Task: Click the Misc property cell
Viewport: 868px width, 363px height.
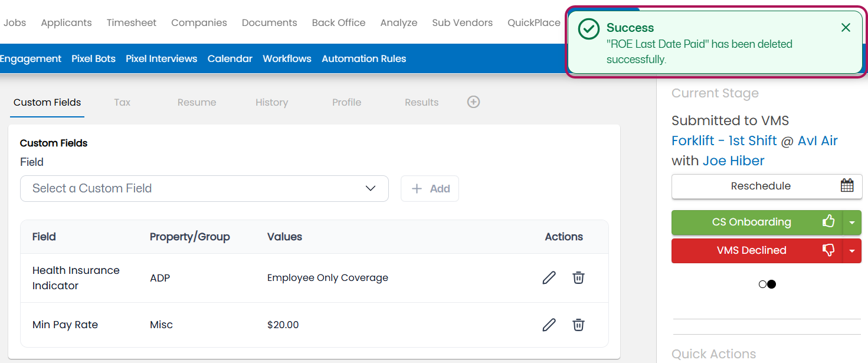Action: pyautogui.click(x=161, y=325)
